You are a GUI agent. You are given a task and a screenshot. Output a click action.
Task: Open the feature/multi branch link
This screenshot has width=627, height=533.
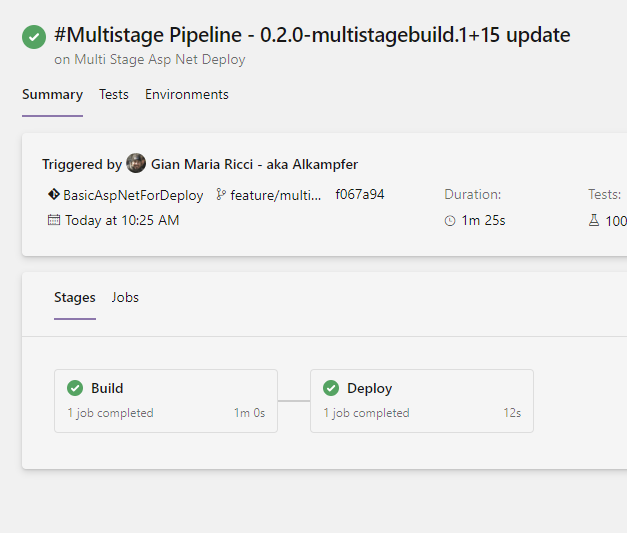(x=276, y=195)
